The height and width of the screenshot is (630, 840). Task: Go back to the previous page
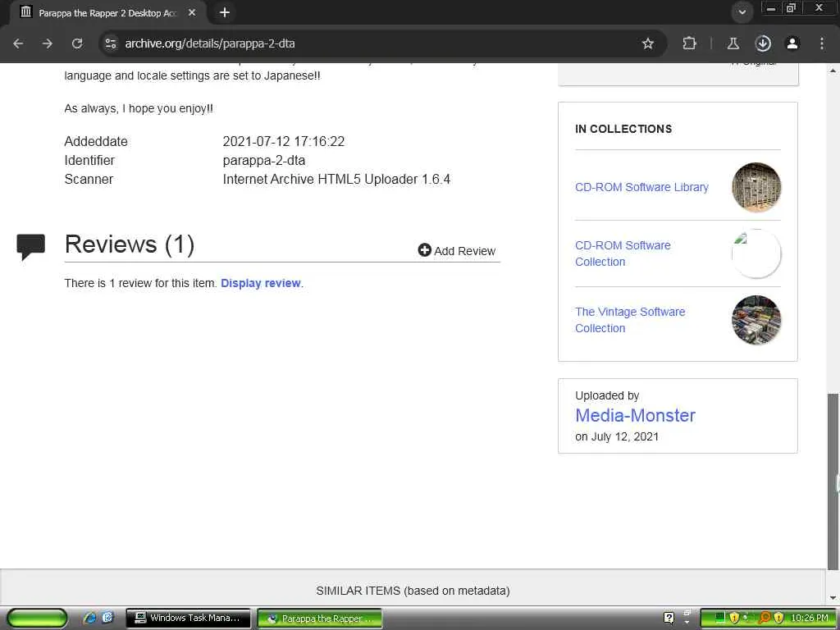pyautogui.click(x=18, y=43)
